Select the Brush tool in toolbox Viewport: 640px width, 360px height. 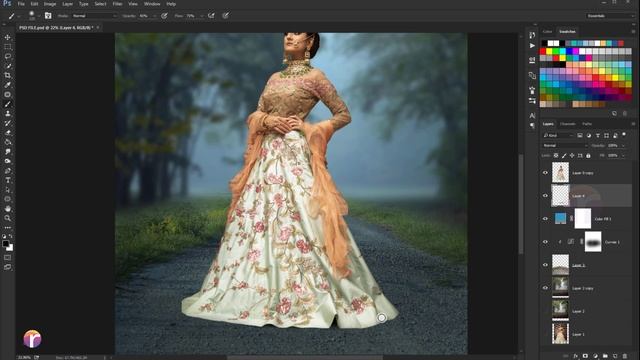7,104
